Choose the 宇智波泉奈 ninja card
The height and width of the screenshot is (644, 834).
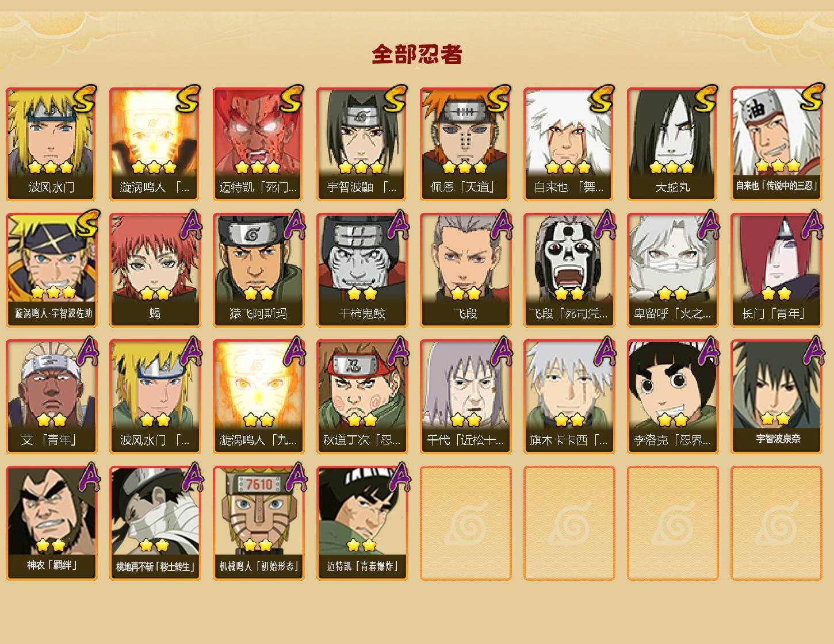tap(776, 397)
